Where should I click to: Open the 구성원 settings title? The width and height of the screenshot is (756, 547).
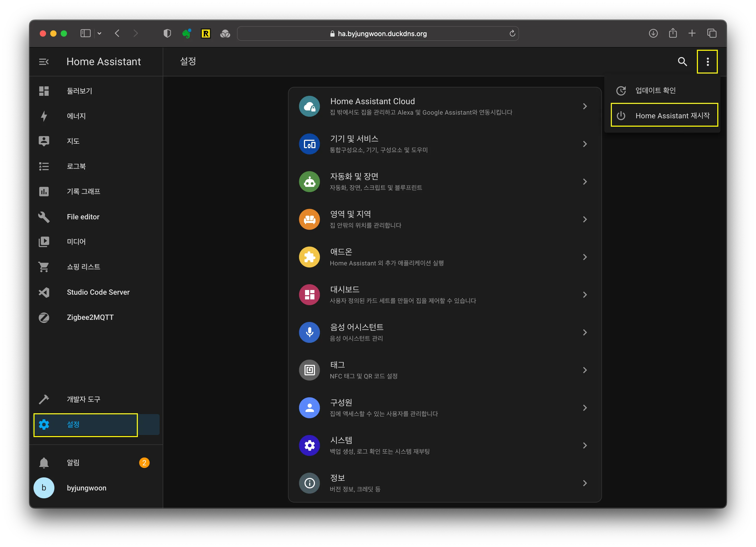click(341, 403)
